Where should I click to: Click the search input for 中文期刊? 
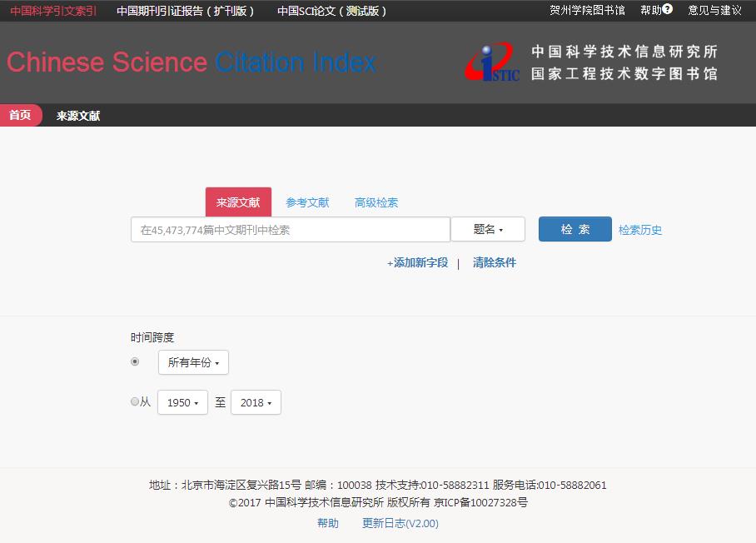291,230
